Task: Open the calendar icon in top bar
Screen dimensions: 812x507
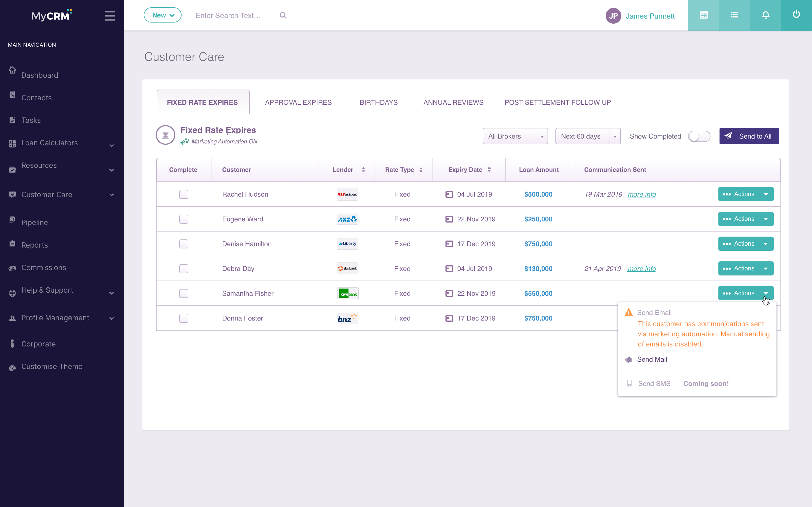Action: point(703,15)
